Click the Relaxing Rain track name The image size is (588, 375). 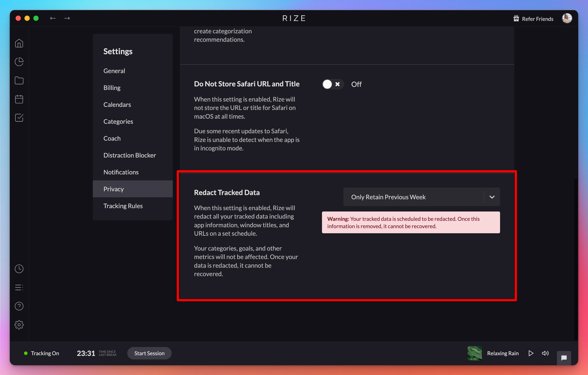click(503, 353)
